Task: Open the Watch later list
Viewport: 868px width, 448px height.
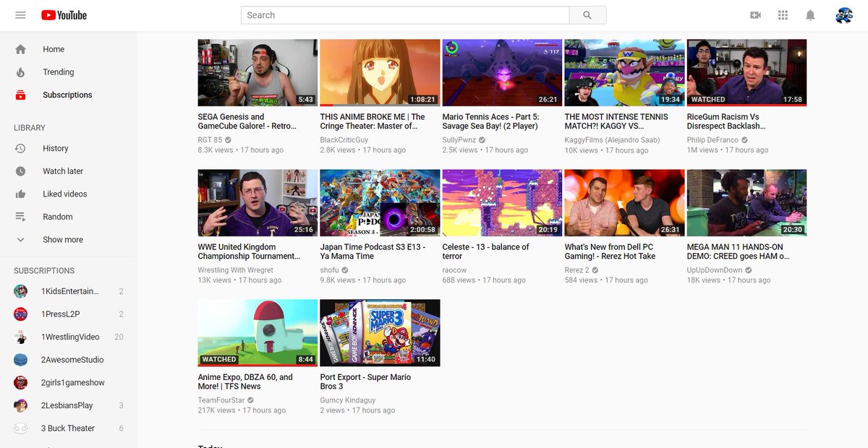Action: click(x=69, y=171)
